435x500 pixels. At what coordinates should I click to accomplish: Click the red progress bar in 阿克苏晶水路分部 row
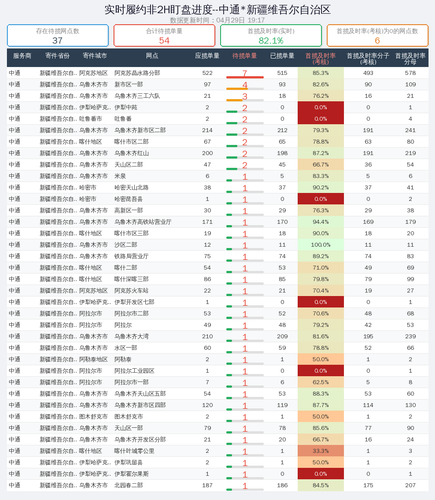pyautogui.click(x=245, y=77)
